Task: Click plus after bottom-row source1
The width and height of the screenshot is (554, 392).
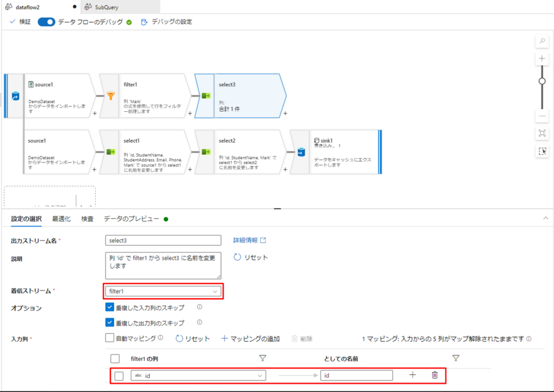Action: click(x=94, y=170)
